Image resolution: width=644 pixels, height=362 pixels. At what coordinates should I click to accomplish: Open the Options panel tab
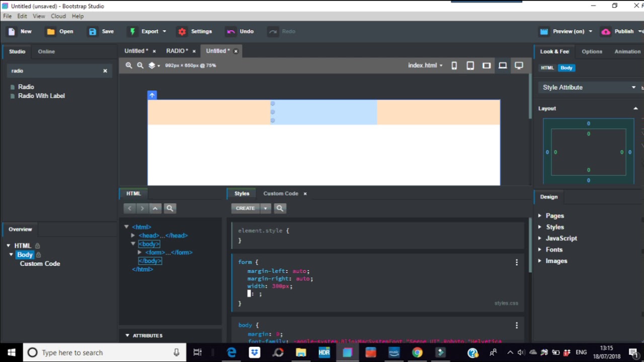(x=592, y=51)
